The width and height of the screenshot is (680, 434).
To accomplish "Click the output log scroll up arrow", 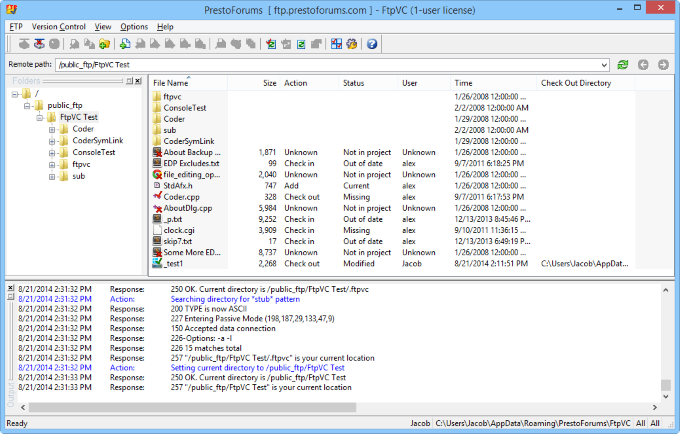I will click(x=666, y=290).
